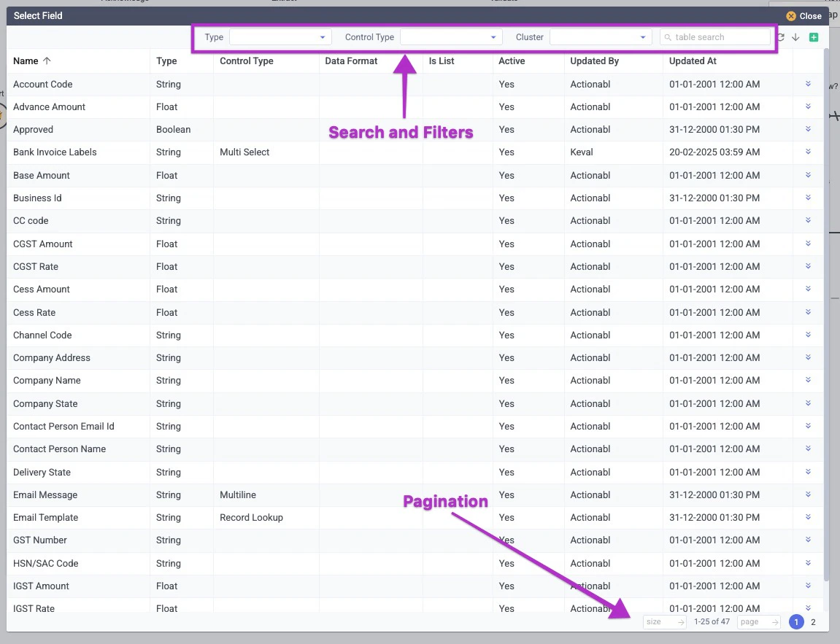Expand the Contact Person Name row chevron
This screenshot has height=644, width=840.
pyautogui.click(x=808, y=448)
